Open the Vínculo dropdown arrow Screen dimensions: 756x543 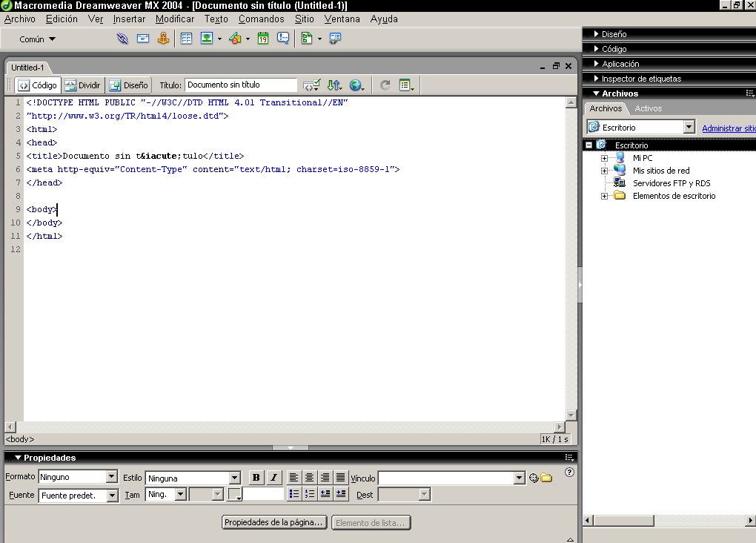[520, 478]
